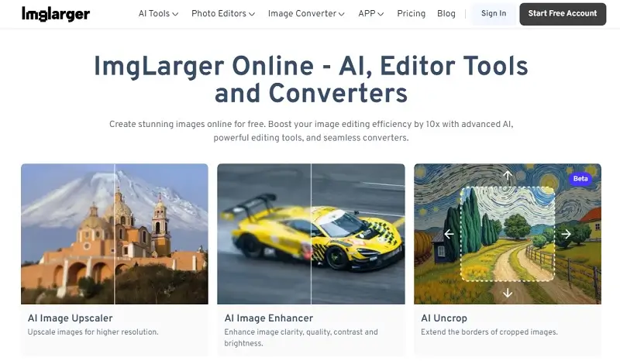Viewport: 620px width, 364px height.
Task: Click the Sign In button
Action: tap(494, 14)
